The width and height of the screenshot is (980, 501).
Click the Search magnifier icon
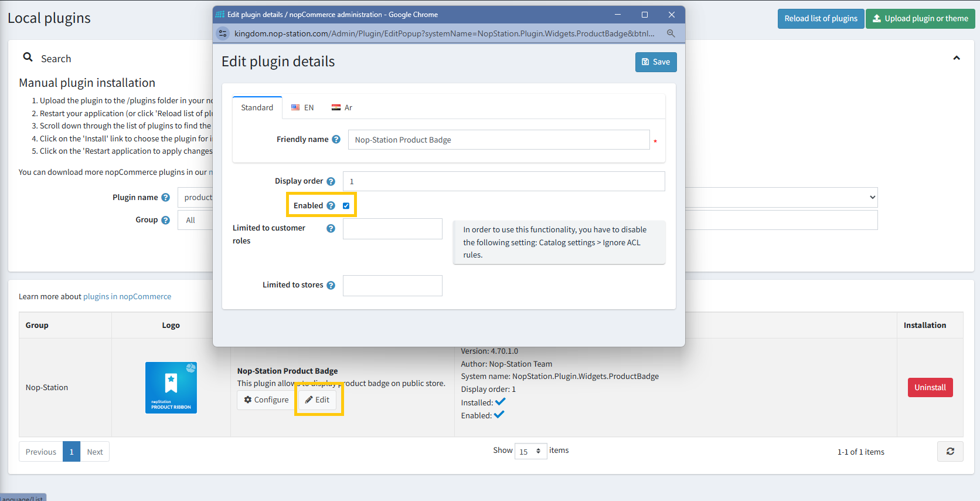click(x=28, y=57)
